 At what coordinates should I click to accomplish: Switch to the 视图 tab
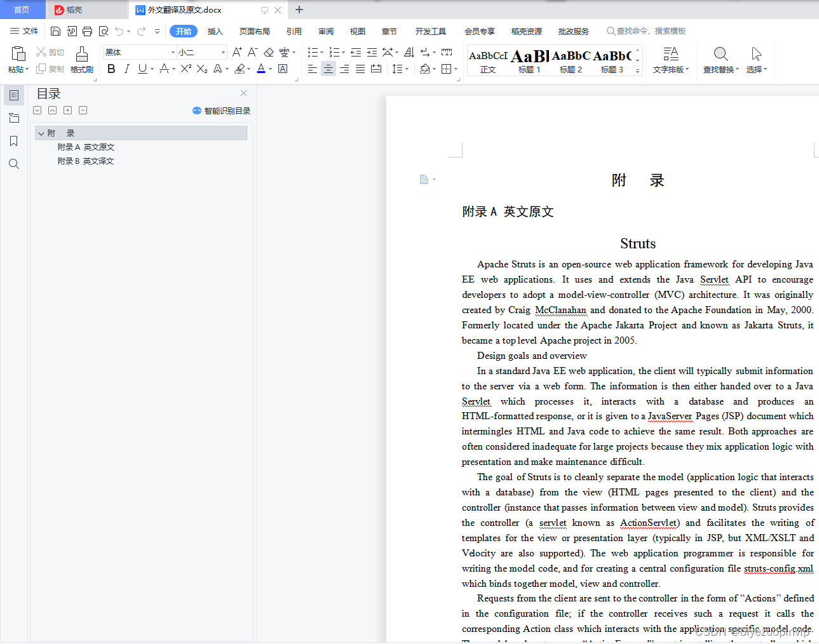pyautogui.click(x=358, y=31)
